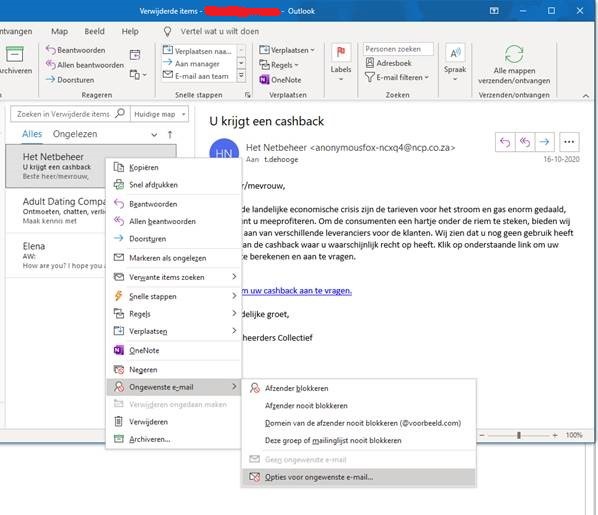Expand Regels submenu in context menu
The image size is (598, 515).
pos(174,314)
